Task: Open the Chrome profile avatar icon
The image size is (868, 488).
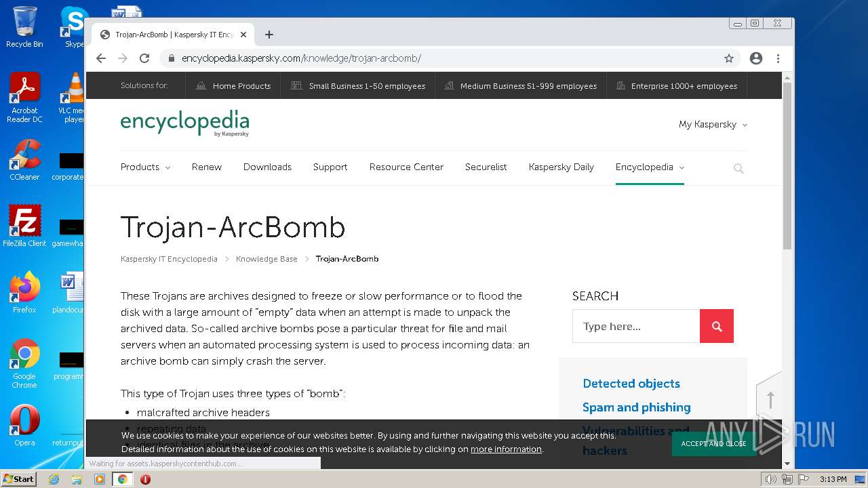Action: click(756, 58)
